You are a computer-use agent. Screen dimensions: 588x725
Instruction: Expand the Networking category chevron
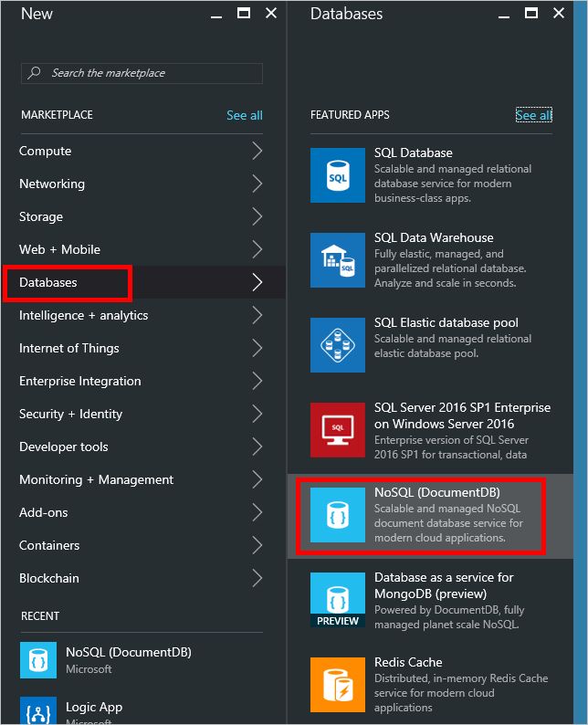[x=257, y=184]
